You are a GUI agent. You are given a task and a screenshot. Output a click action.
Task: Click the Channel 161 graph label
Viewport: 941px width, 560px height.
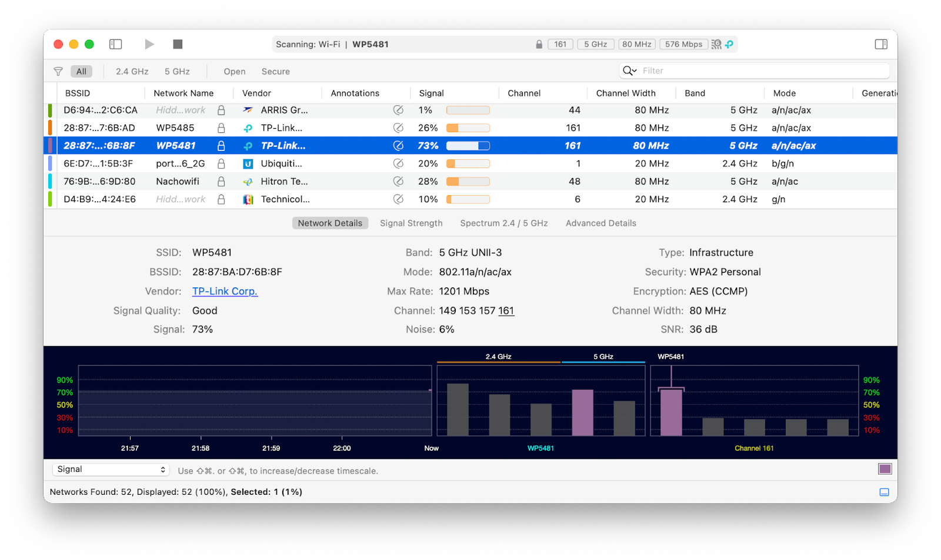click(754, 448)
